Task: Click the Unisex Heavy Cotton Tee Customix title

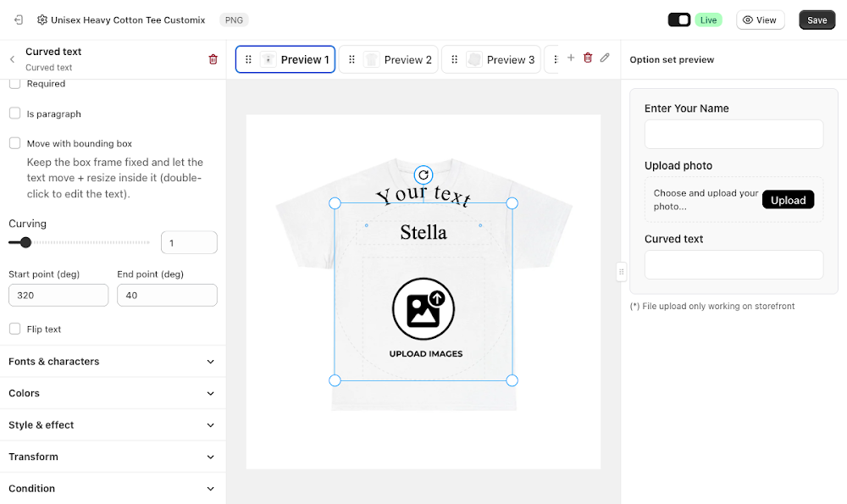Action: (128, 20)
